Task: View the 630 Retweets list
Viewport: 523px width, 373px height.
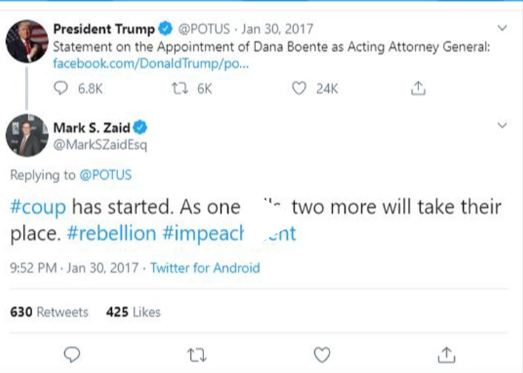Action: pos(49,312)
